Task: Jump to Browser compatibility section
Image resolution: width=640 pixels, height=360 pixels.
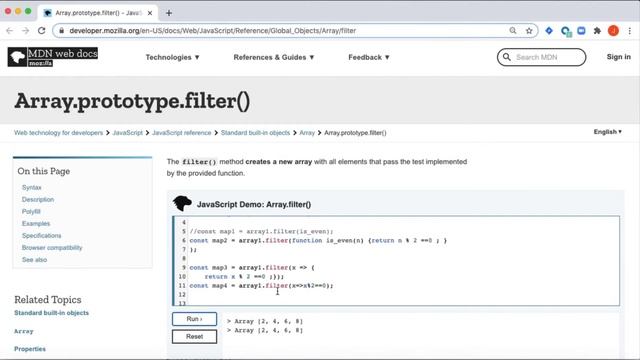Action: [52, 248]
